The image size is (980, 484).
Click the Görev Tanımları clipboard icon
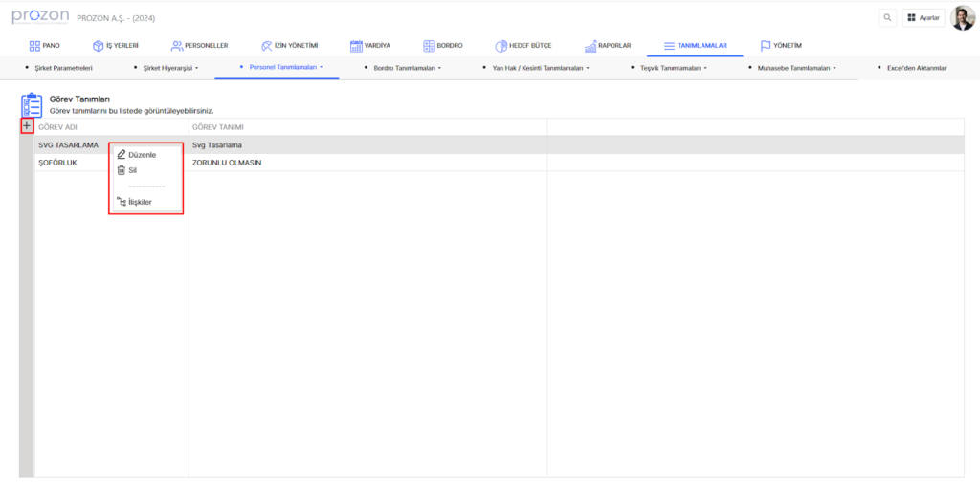coord(32,104)
